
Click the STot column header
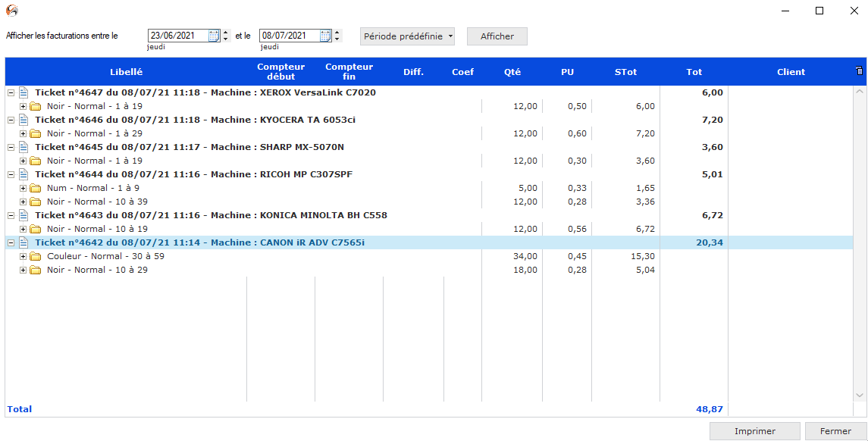625,72
